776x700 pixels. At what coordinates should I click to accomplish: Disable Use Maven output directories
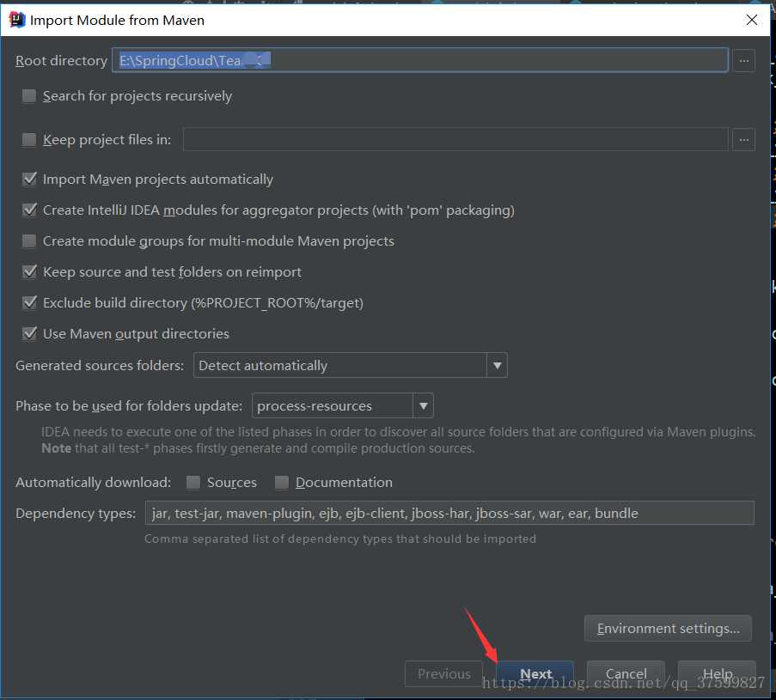point(29,334)
